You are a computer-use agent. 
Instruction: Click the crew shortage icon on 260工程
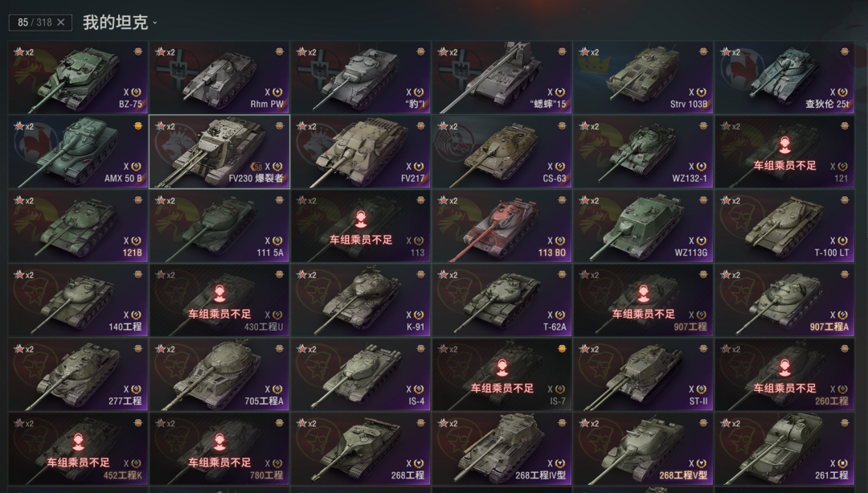click(785, 368)
